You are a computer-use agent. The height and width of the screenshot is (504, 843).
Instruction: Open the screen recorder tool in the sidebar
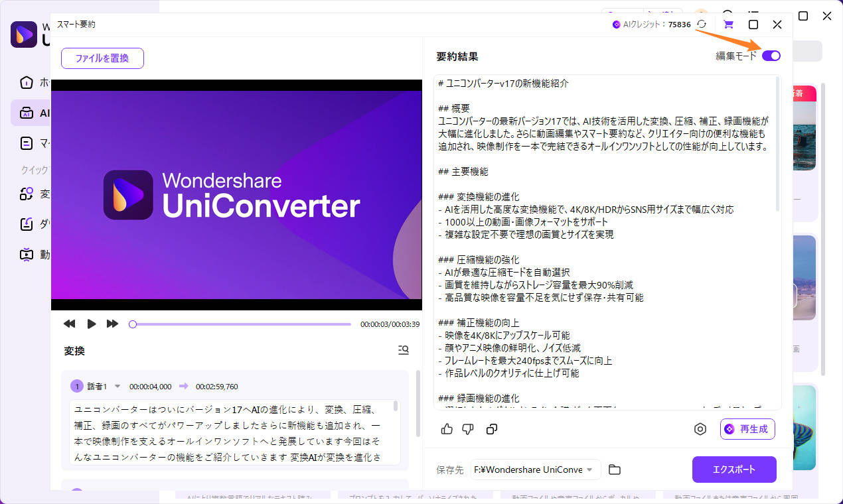tap(25, 255)
